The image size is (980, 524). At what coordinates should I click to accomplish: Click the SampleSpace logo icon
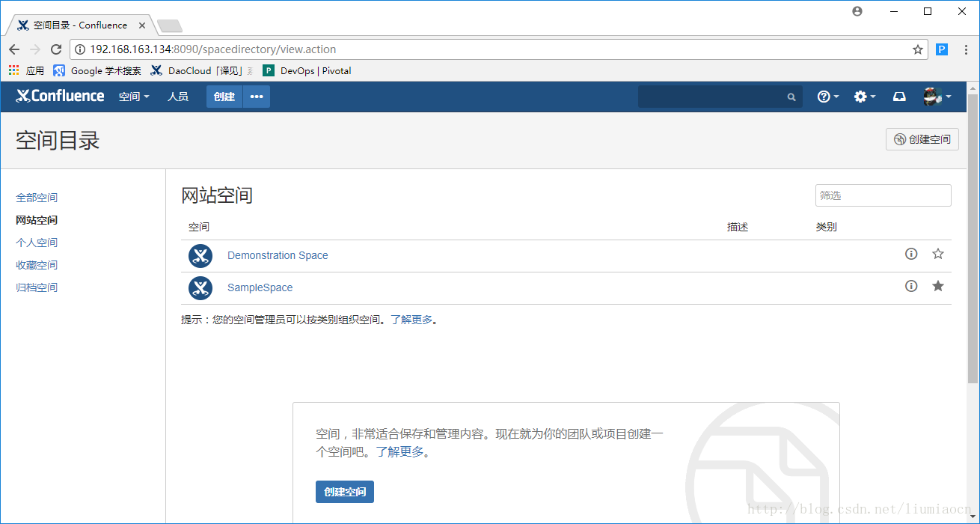(200, 288)
